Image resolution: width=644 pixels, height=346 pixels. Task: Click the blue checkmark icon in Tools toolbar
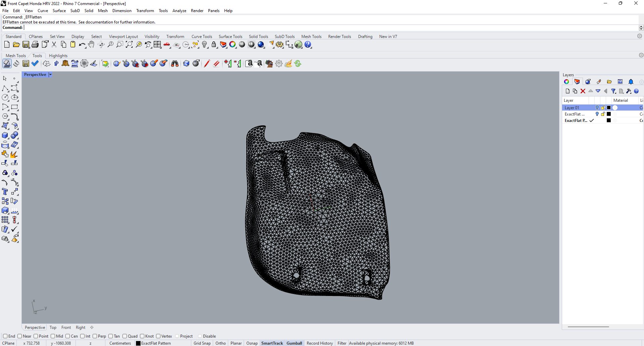coord(35,63)
